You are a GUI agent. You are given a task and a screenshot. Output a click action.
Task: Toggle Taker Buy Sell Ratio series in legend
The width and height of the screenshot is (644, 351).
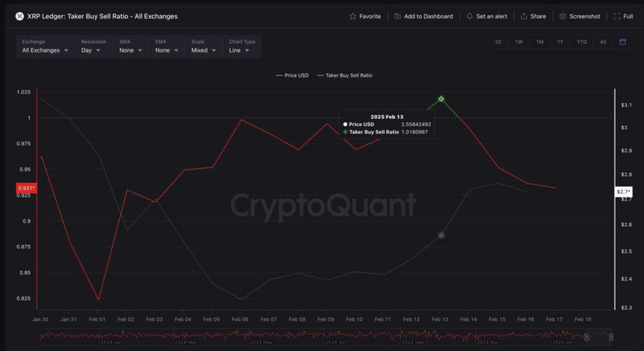pyautogui.click(x=345, y=75)
